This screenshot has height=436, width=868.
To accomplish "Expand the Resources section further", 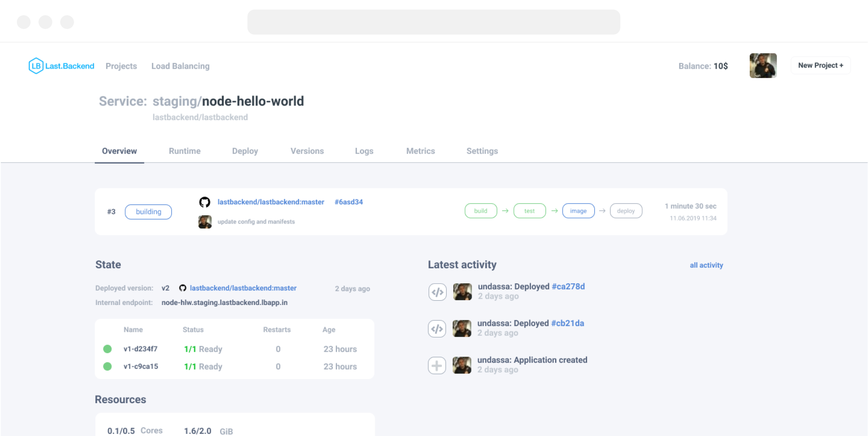I will point(121,399).
